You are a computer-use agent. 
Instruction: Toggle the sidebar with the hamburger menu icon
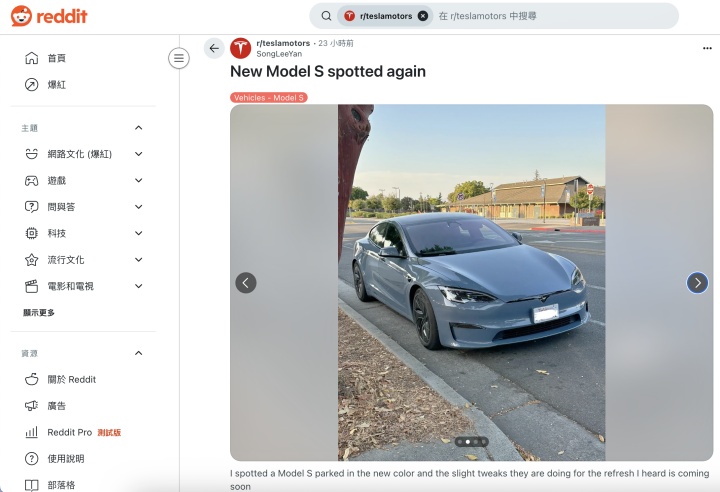pos(179,58)
